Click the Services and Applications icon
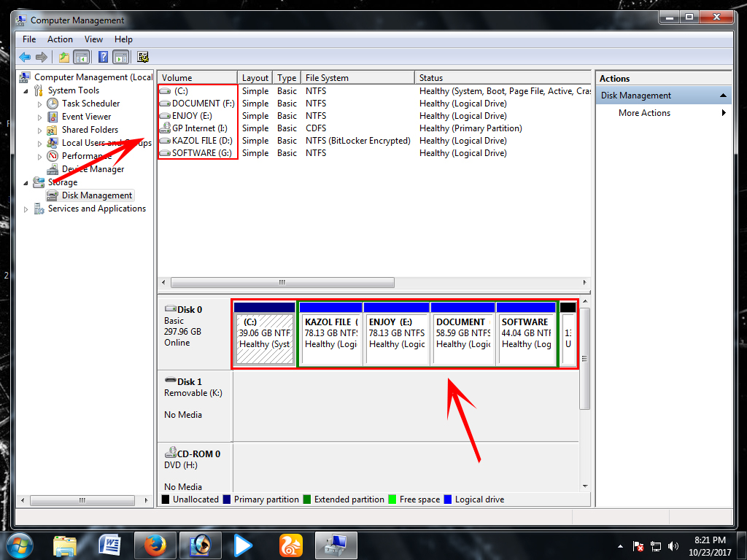This screenshot has height=560, width=747. pos(39,209)
